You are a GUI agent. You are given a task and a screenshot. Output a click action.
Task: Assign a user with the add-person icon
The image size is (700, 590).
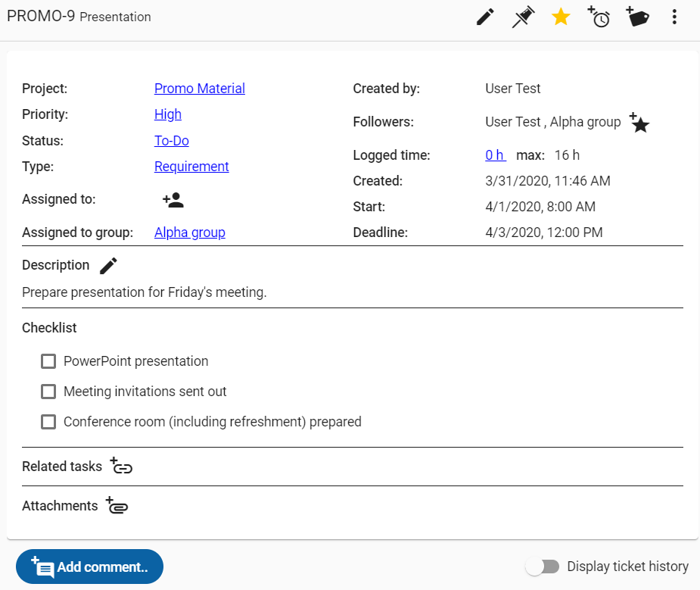coord(173,200)
